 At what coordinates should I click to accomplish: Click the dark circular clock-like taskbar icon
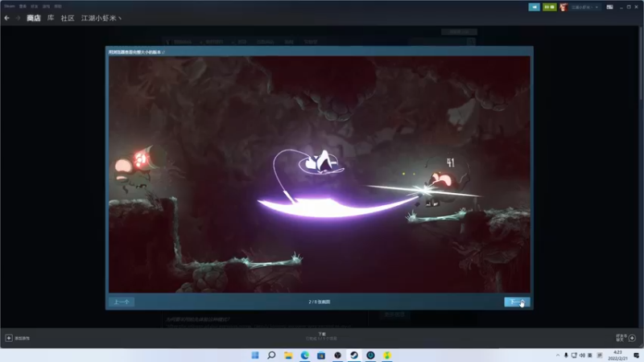coord(370,355)
